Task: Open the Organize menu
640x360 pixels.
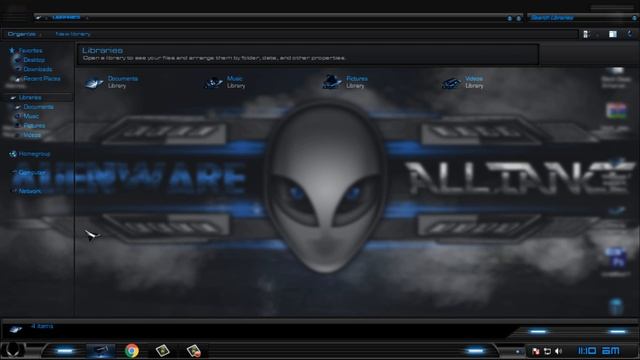Action: click(x=24, y=34)
